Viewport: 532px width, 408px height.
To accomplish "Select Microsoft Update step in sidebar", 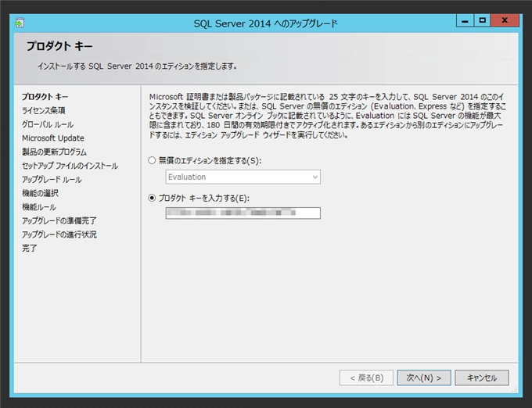I will point(53,138).
